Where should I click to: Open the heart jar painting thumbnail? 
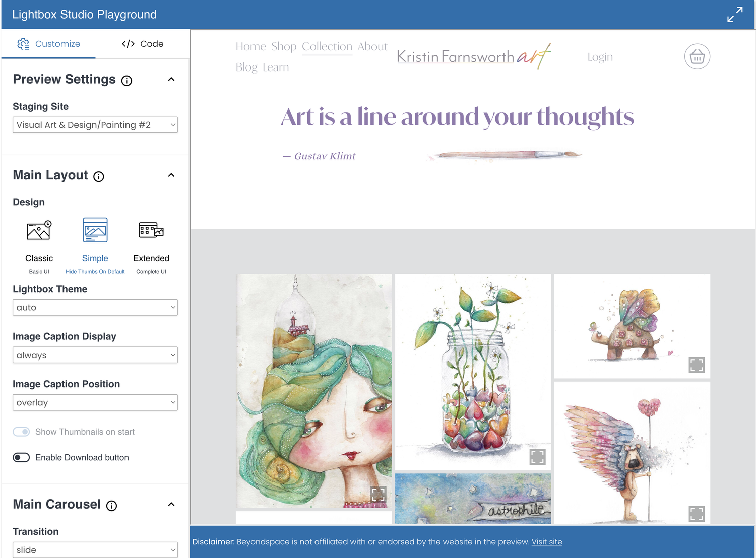click(473, 372)
